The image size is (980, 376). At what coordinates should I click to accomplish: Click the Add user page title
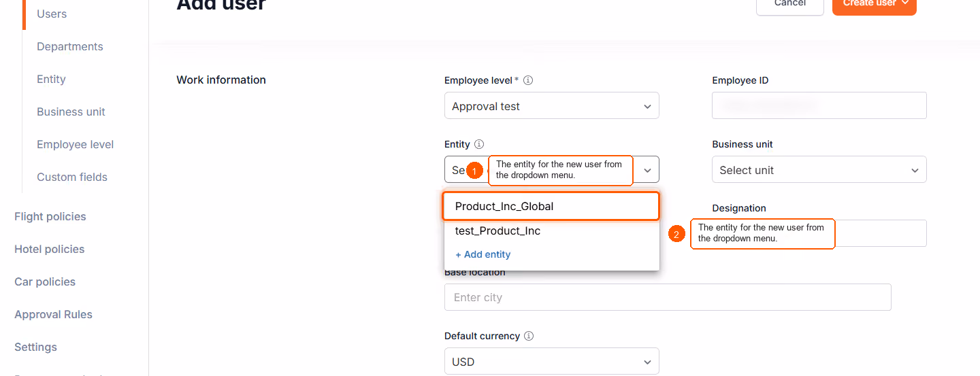(x=221, y=5)
